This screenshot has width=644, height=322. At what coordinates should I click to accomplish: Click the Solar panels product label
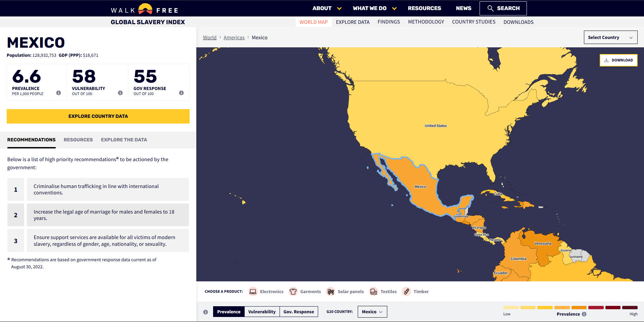click(x=351, y=291)
